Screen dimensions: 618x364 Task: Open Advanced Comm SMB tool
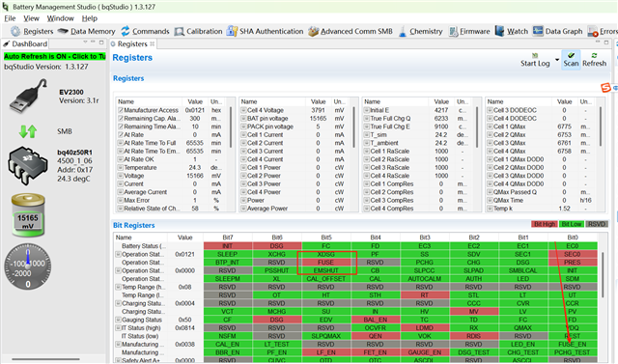coord(350,31)
